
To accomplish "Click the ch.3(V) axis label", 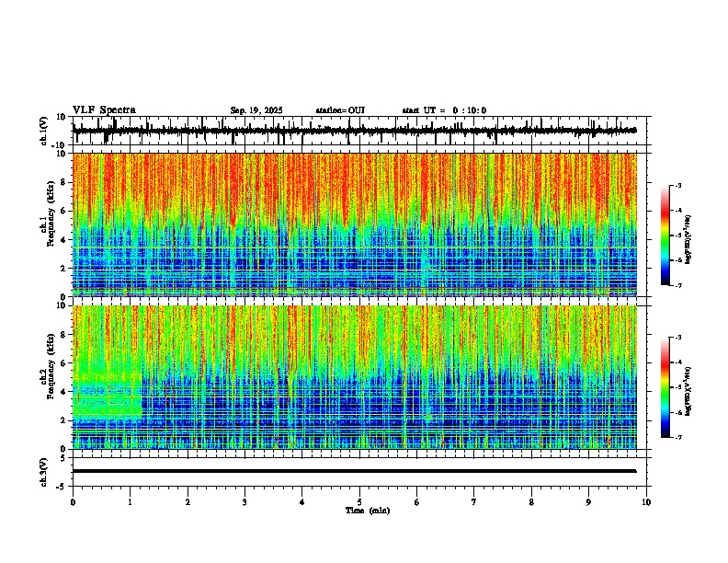I will [44, 472].
